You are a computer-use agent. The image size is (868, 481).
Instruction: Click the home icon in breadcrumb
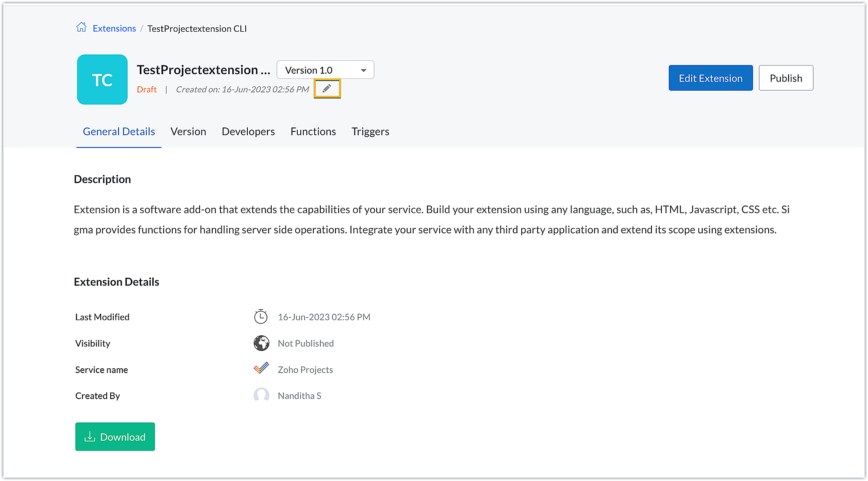(81, 27)
